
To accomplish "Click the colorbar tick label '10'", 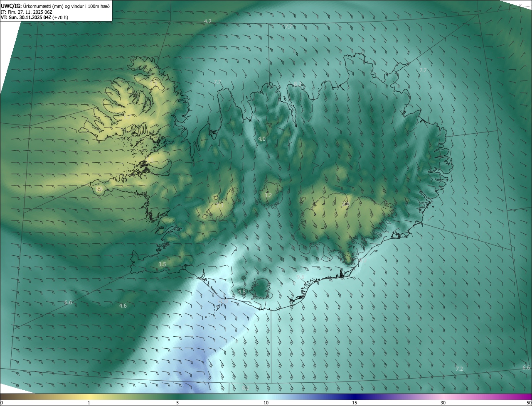I will [x=266, y=403].
